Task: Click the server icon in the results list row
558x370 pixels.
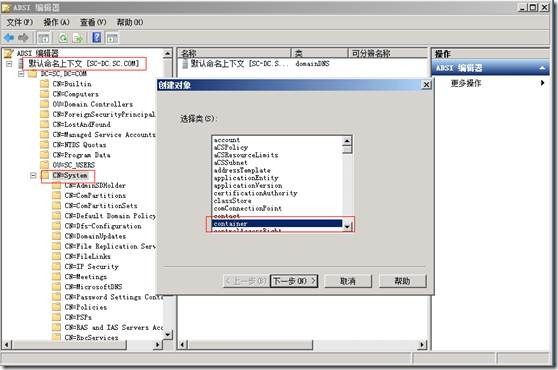Action: coord(185,64)
